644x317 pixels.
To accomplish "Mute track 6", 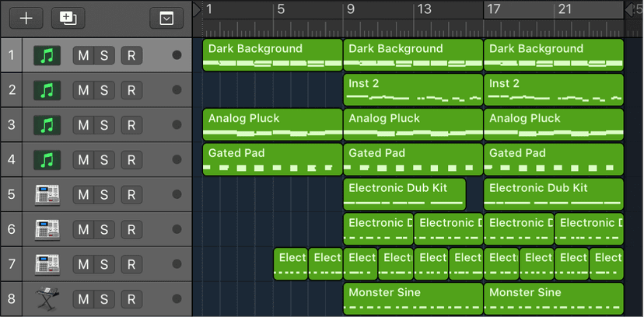I will [x=83, y=230].
